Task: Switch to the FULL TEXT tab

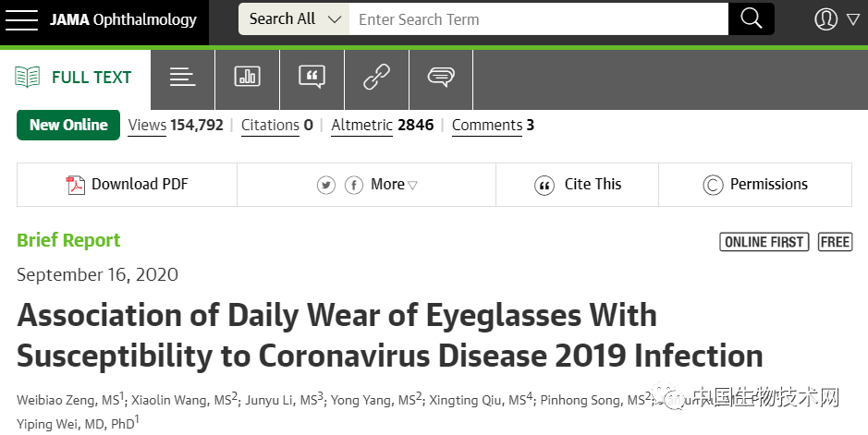Action: (x=74, y=78)
